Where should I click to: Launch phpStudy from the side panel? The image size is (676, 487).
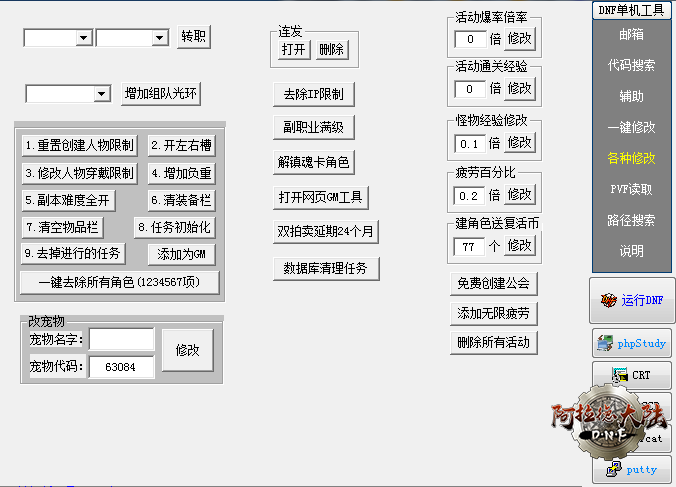(632, 343)
